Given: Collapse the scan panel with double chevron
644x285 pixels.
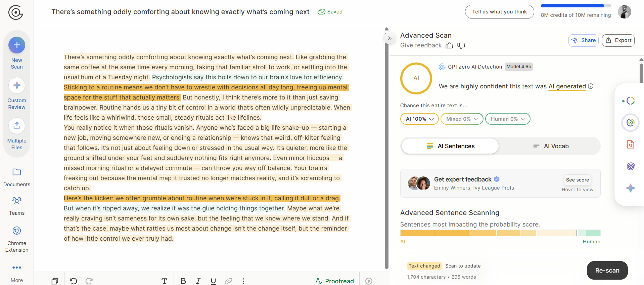Looking at the screenshot, I should click(389, 38).
